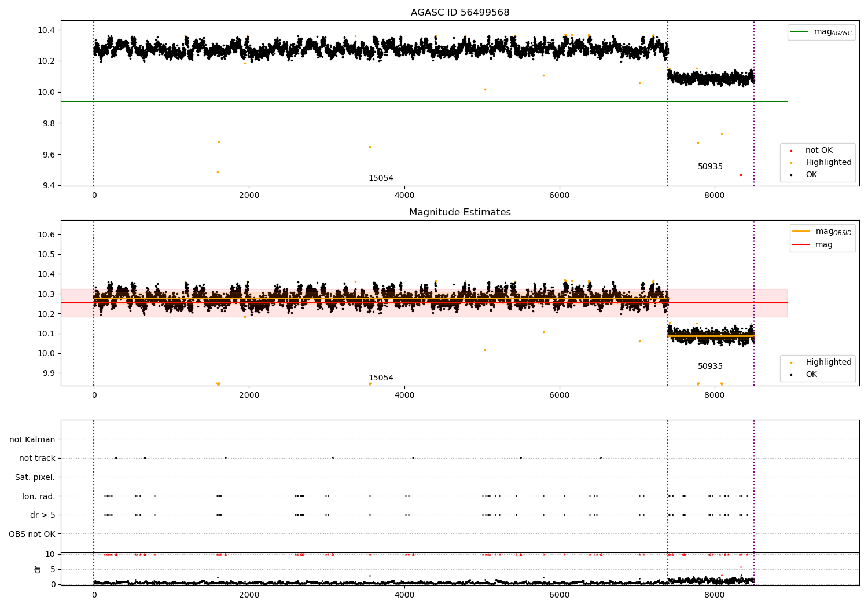Select the 'not Kalman' axis label

point(32,440)
